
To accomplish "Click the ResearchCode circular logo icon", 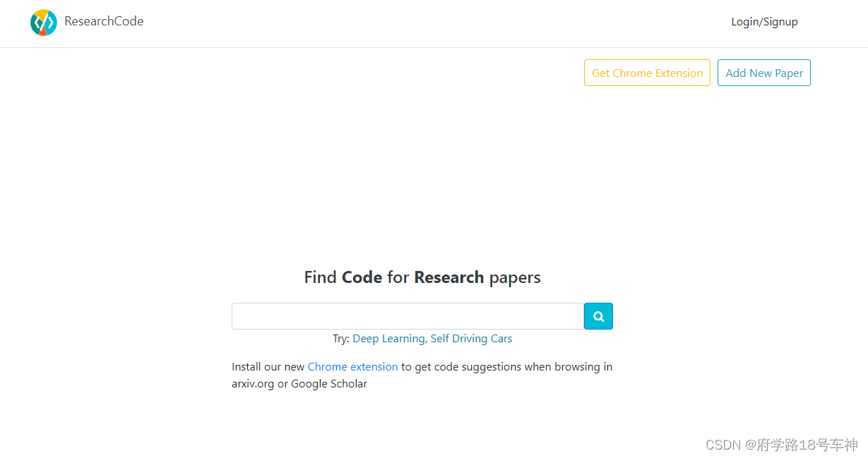I will [43, 23].
